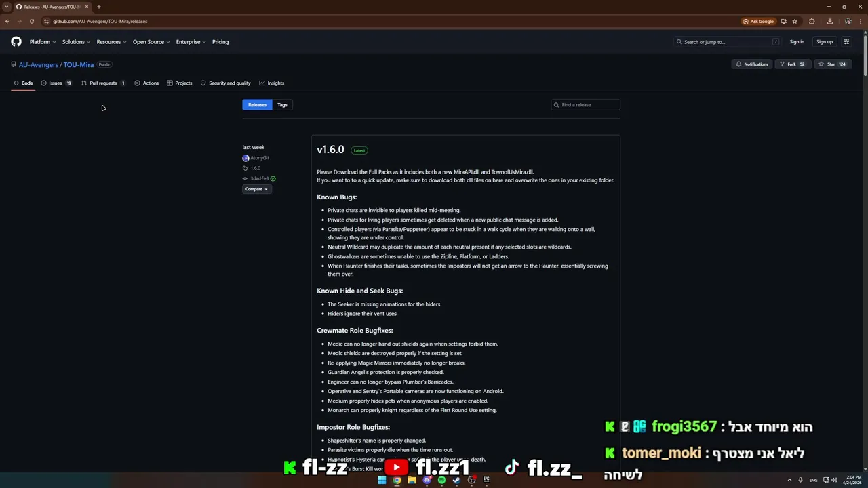Expand the Platform menu
Viewport: 868px width, 488px height.
point(43,42)
